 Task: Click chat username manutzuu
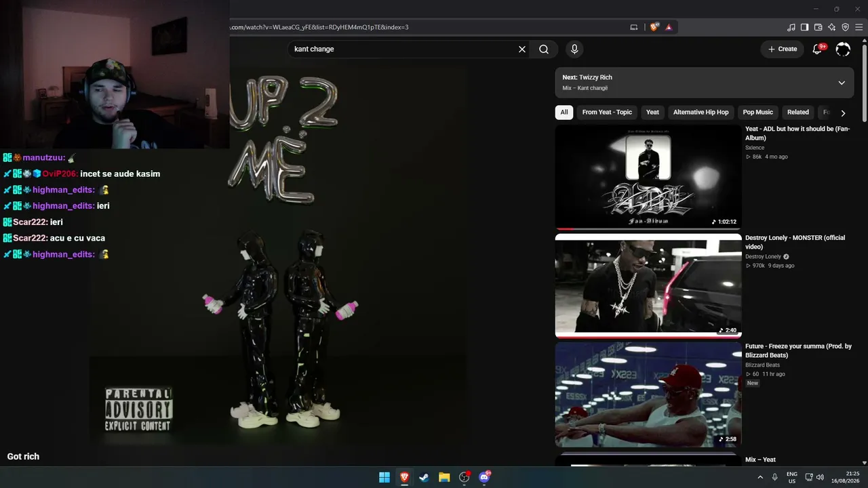(x=44, y=158)
